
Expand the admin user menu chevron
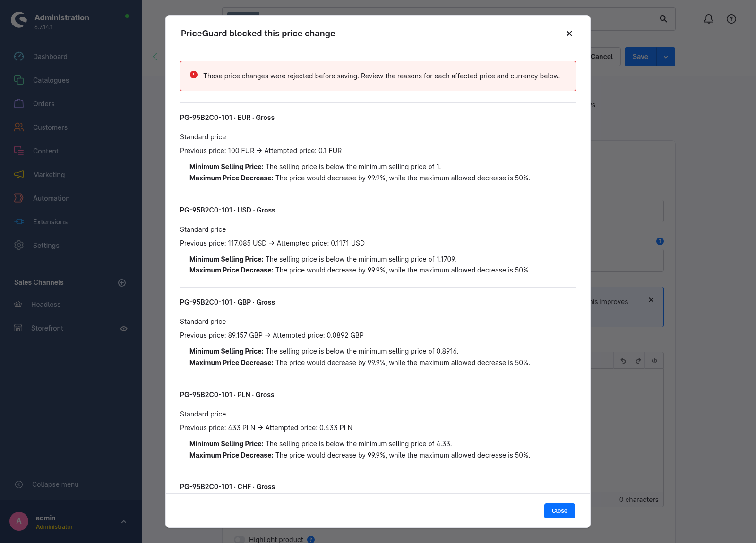pyautogui.click(x=124, y=522)
